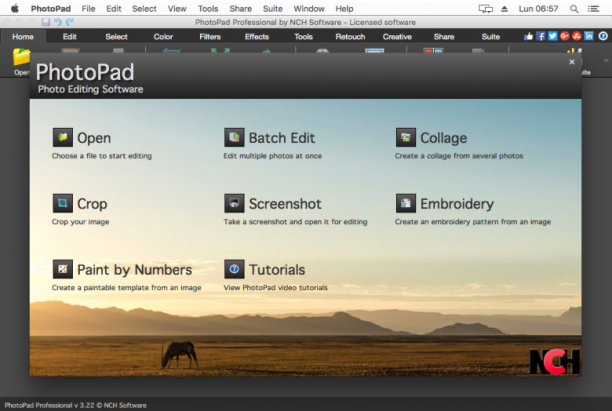The image size is (612, 411).
Task: Open the File menu in the menu bar
Action: point(89,9)
